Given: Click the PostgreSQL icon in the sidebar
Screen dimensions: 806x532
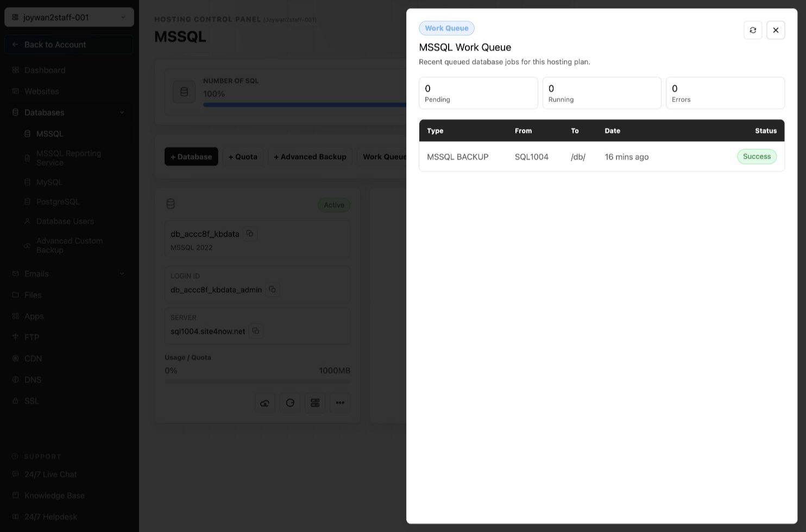Looking at the screenshot, I should point(27,201).
